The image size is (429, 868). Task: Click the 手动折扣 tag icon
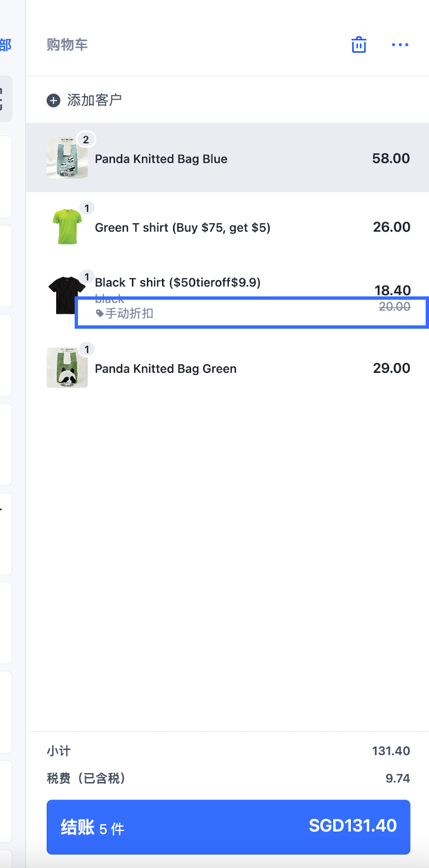pyautogui.click(x=100, y=314)
